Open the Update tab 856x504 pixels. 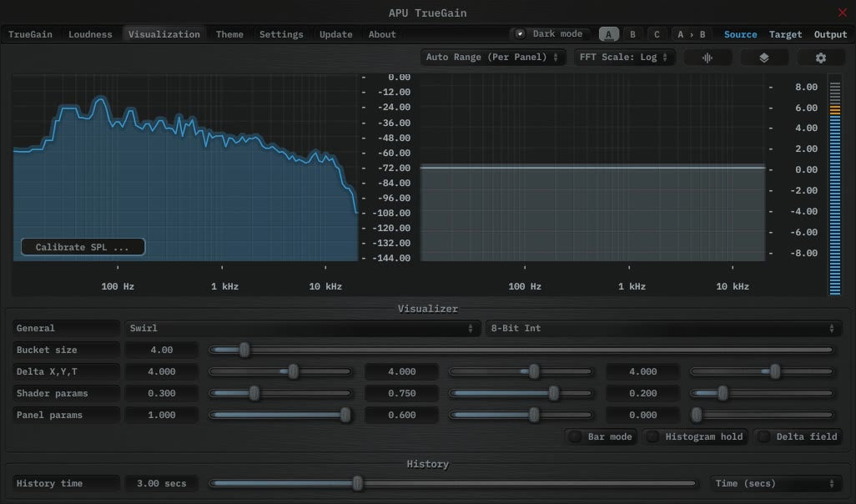[335, 34]
